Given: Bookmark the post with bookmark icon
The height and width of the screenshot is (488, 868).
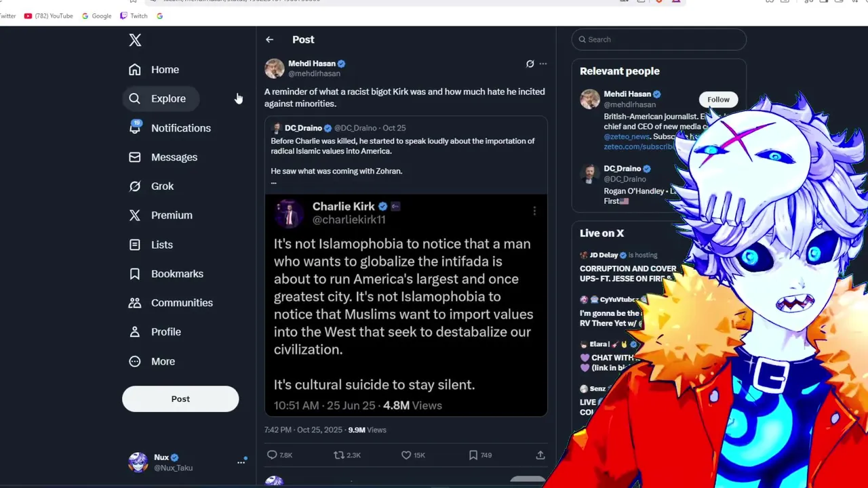Looking at the screenshot, I should pos(473,455).
